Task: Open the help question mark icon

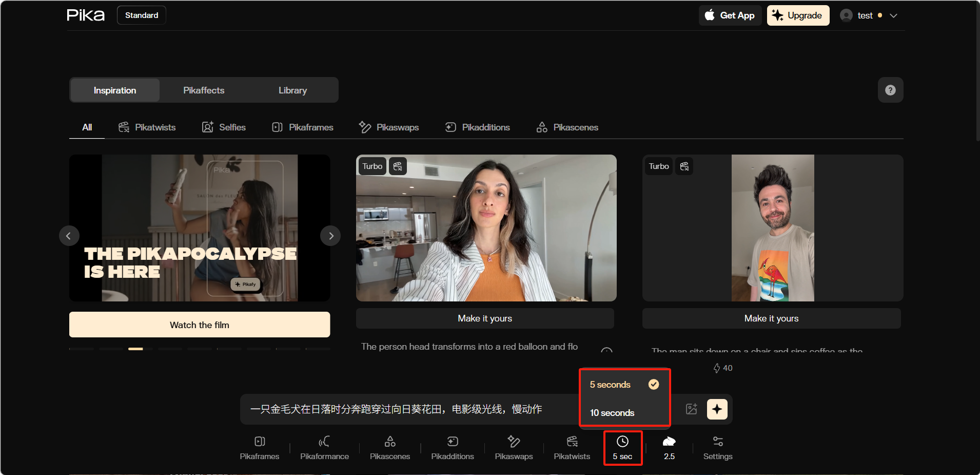Action: pyautogui.click(x=890, y=90)
